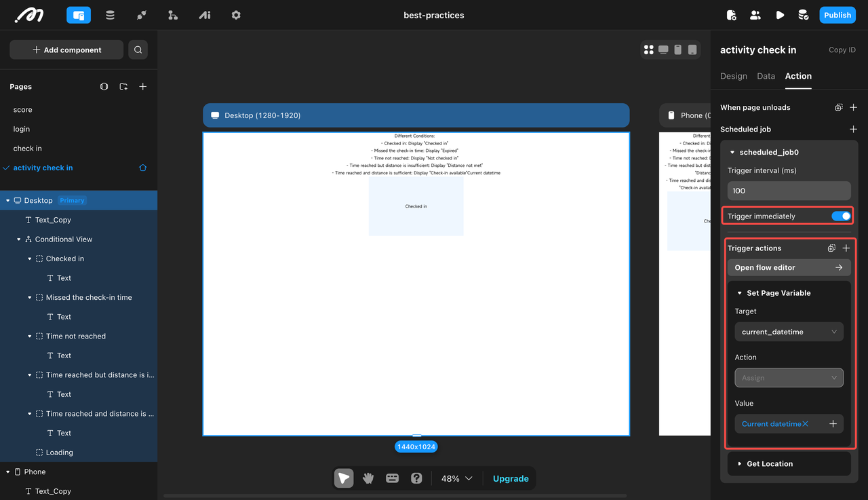
Task: Collapse the Conditional View node
Action: tap(19, 239)
